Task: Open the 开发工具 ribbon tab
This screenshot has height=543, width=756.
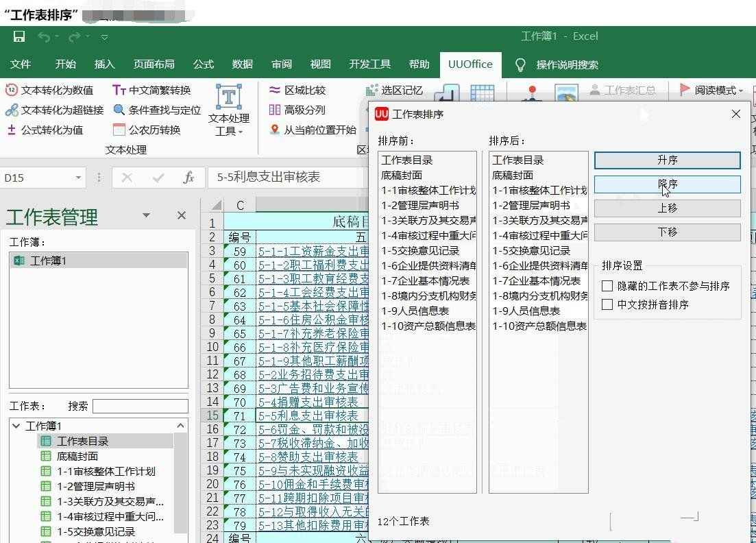Action: pyautogui.click(x=369, y=64)
